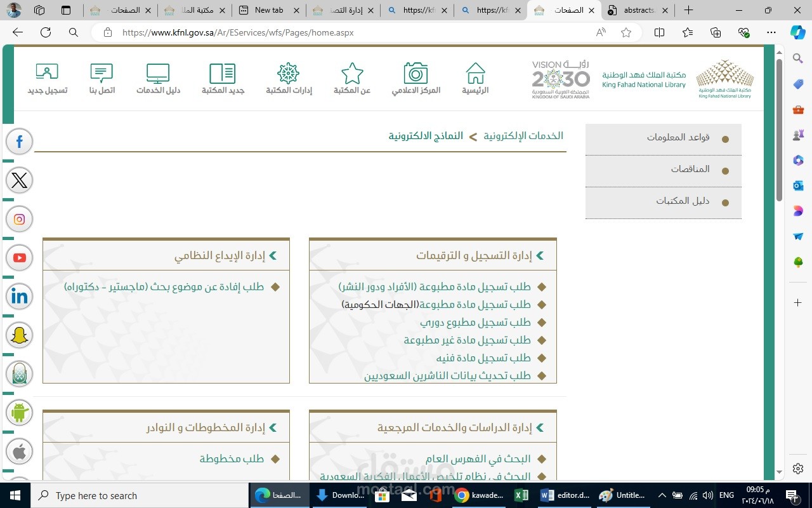Open Copilot in Edge sidebar

[x=798, y=32]
